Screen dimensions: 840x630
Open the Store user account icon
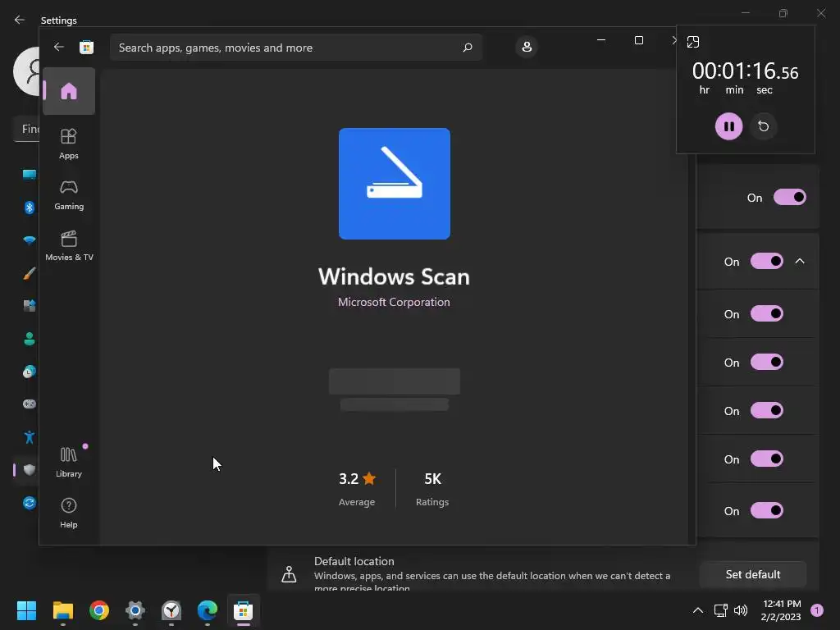click(x=527, y=47)
